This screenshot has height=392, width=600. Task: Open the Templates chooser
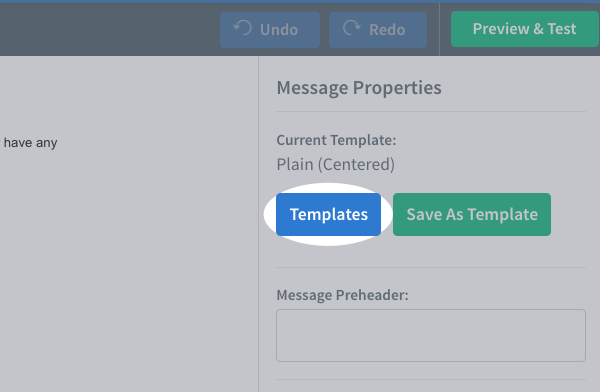(x=328, y=214)
